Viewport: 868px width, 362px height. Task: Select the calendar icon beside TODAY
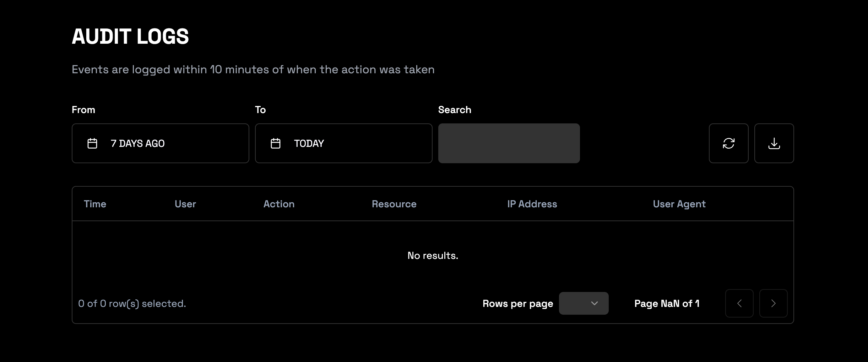pos(276,143)
